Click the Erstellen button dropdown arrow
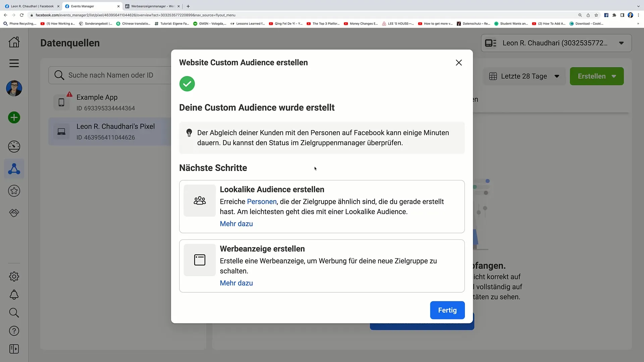Screen dimensions: 644x362 tap(616, 76)
